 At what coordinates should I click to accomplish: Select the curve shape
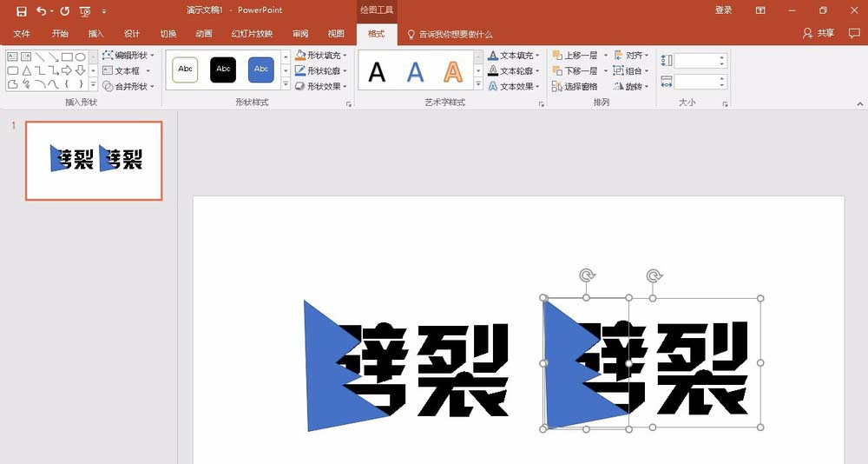[x=53, y=84]
